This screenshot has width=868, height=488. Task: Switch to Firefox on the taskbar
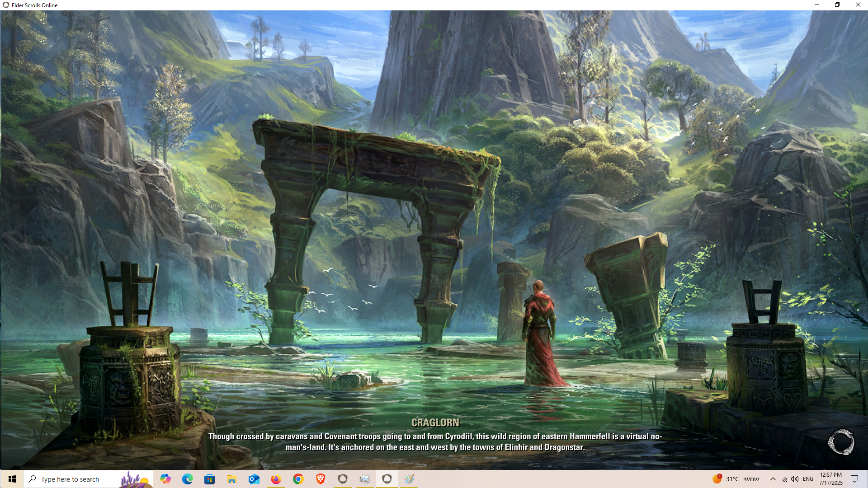[x=276, y=479]
